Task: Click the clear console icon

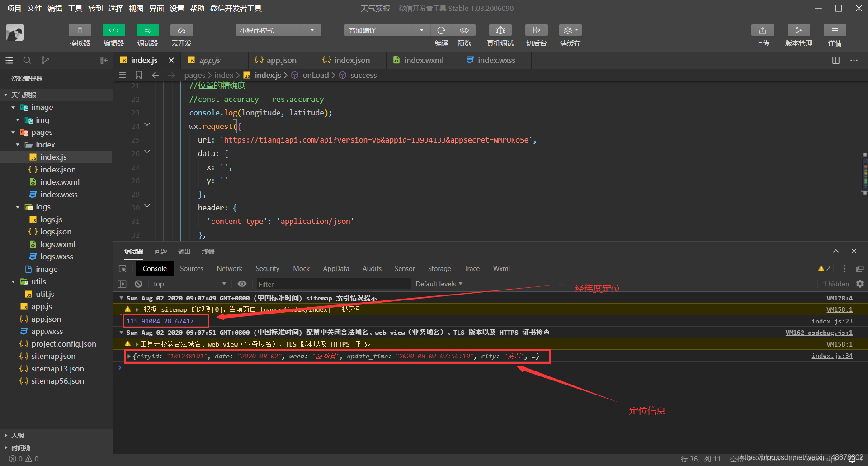Action: point(138,284)
